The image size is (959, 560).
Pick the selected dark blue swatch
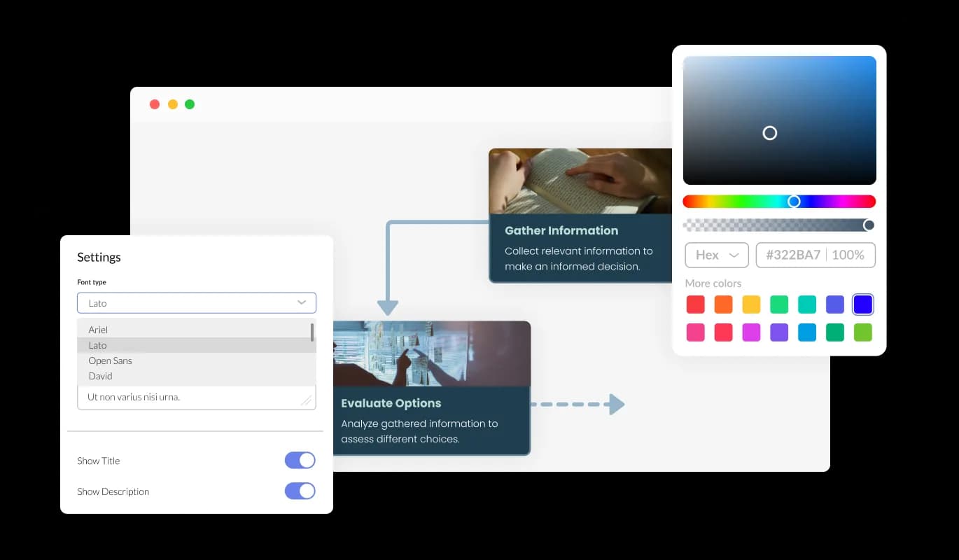863,304
